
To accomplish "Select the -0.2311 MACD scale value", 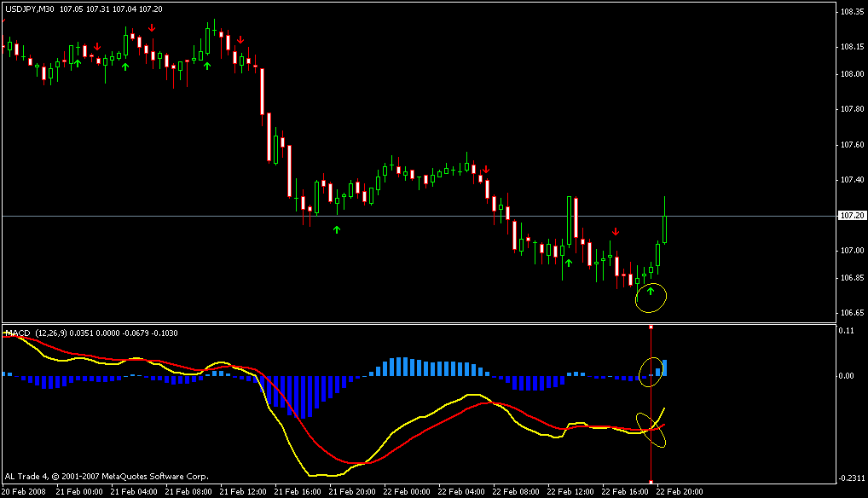I will coord(852,478).
